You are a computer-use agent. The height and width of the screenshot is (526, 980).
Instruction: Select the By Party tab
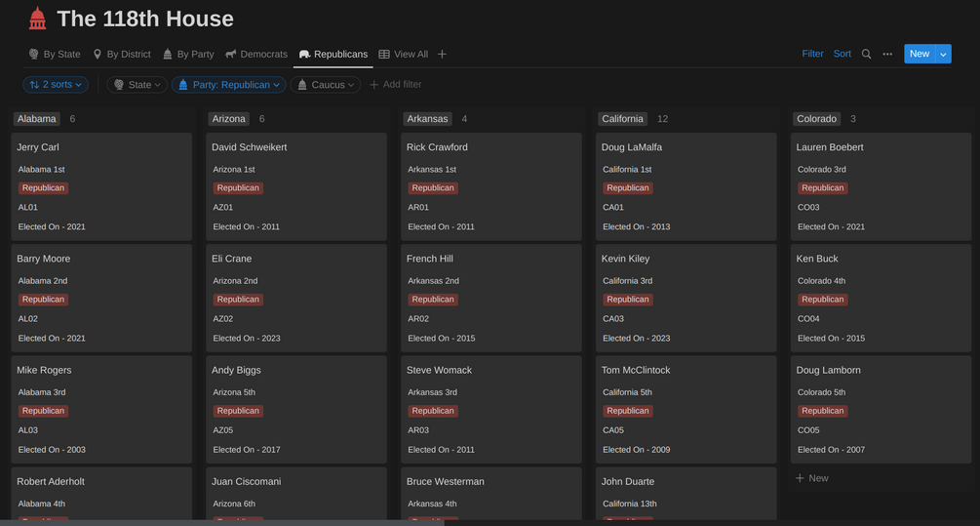point(188,55)
